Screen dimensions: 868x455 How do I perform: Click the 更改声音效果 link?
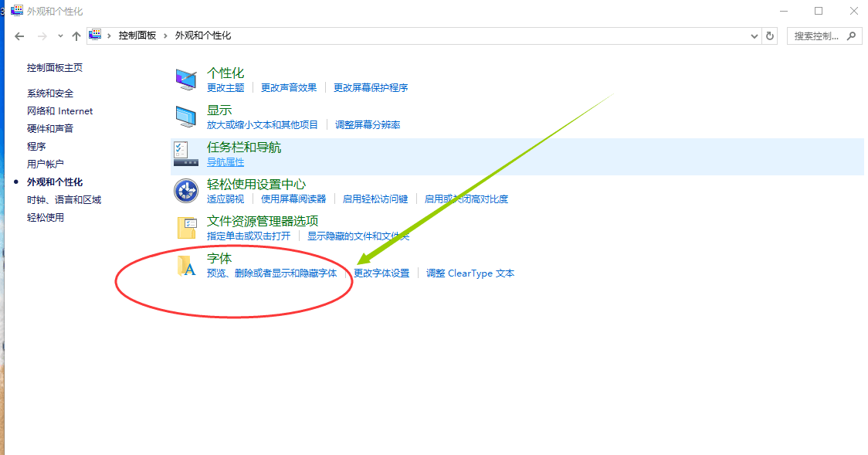pyautogui.click(x=289, y=87)
